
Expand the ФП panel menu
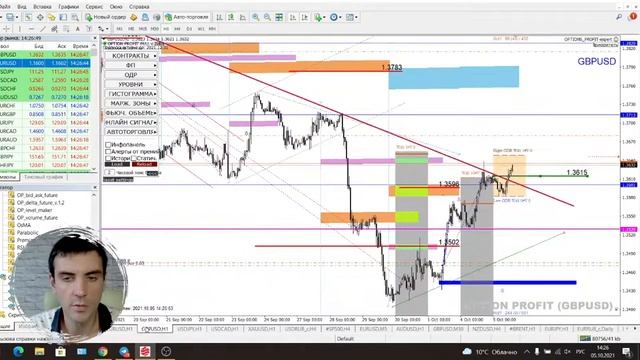pos(131,65)
